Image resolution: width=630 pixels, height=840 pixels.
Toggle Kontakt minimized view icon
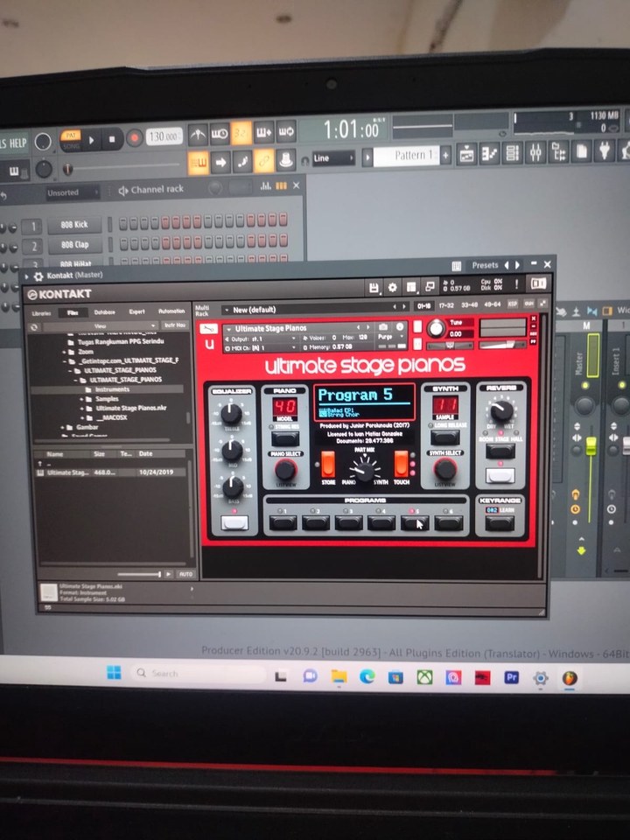(x=430, y=287)
